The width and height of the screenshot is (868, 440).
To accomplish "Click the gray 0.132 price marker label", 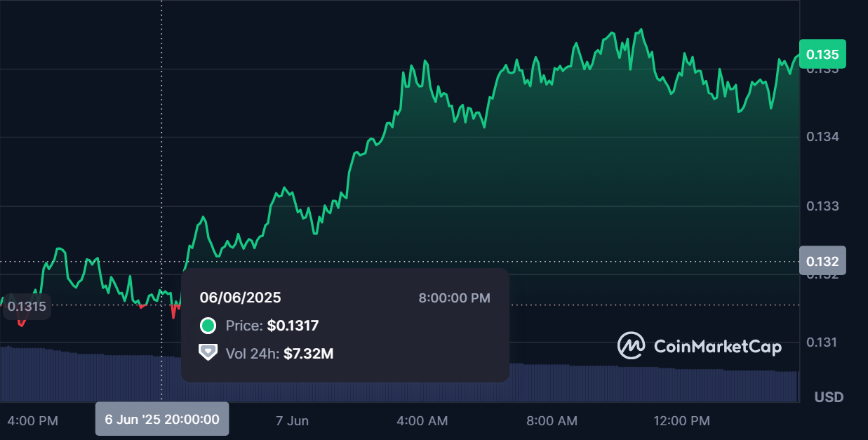I will [822, 261].
